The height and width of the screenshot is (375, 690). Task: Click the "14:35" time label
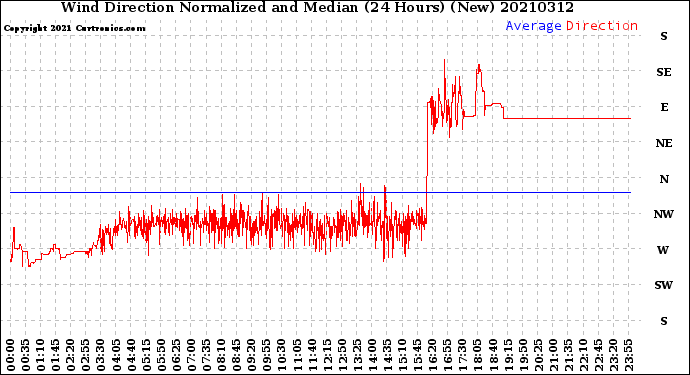point(388,355)
